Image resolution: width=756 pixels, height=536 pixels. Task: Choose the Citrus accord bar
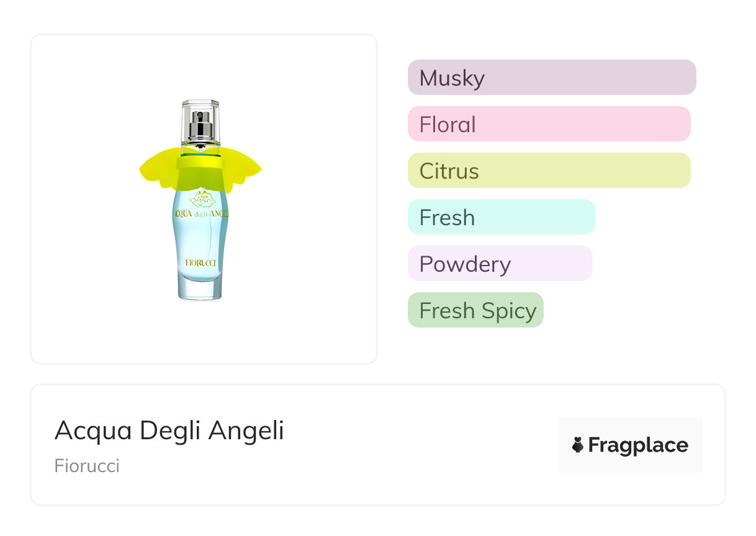[x=549, y=171]
